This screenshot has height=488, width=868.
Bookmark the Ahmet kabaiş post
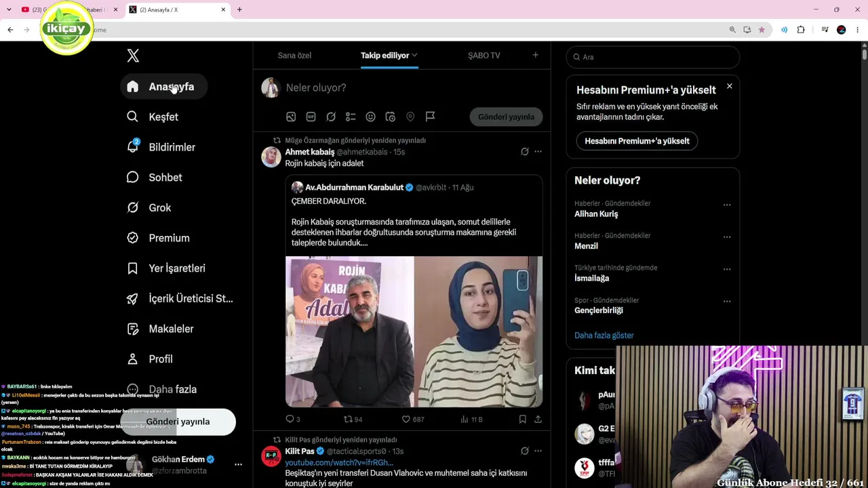pos(522,420)
